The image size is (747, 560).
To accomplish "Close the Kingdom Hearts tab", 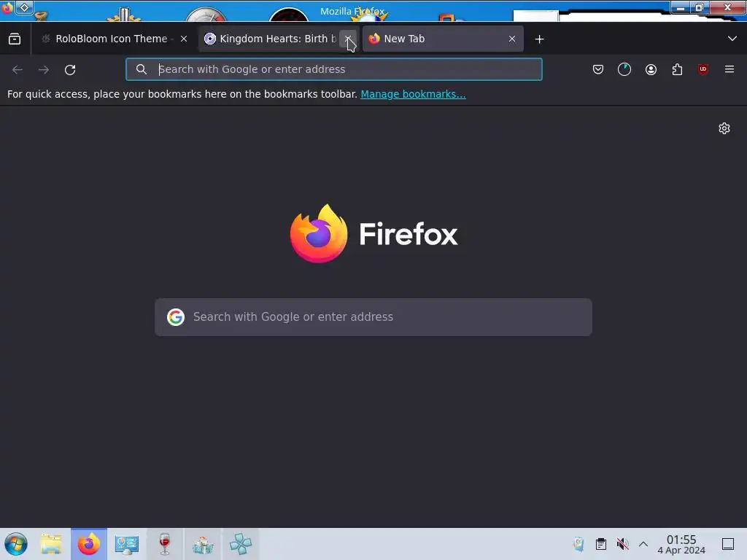I will click(x=348, y=39).
